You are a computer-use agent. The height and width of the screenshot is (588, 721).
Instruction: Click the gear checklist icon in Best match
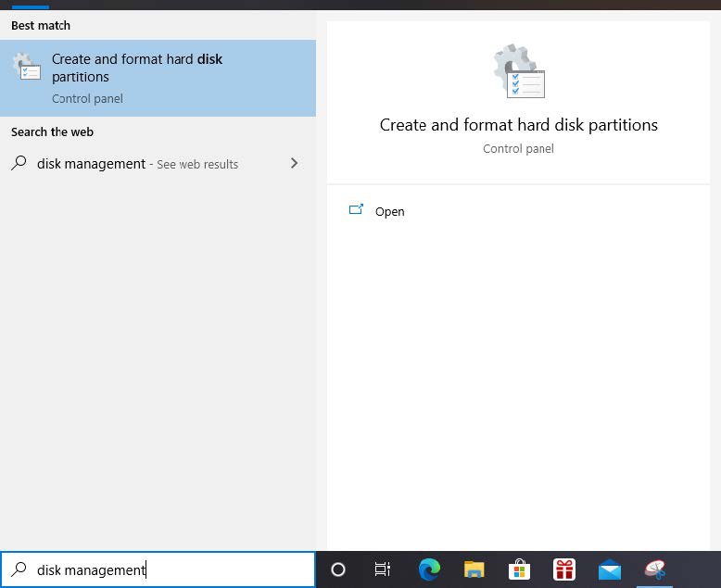tap(26, 68)
